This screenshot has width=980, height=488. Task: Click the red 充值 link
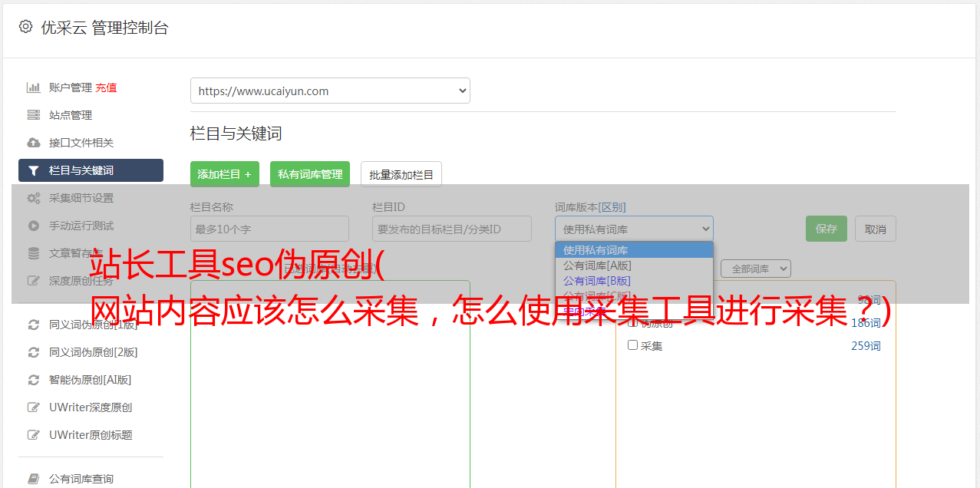click(x=106, y=87)
